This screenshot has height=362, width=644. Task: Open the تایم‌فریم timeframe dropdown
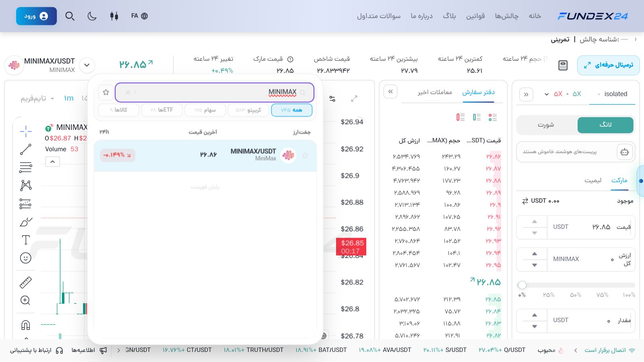pos(37,99)
